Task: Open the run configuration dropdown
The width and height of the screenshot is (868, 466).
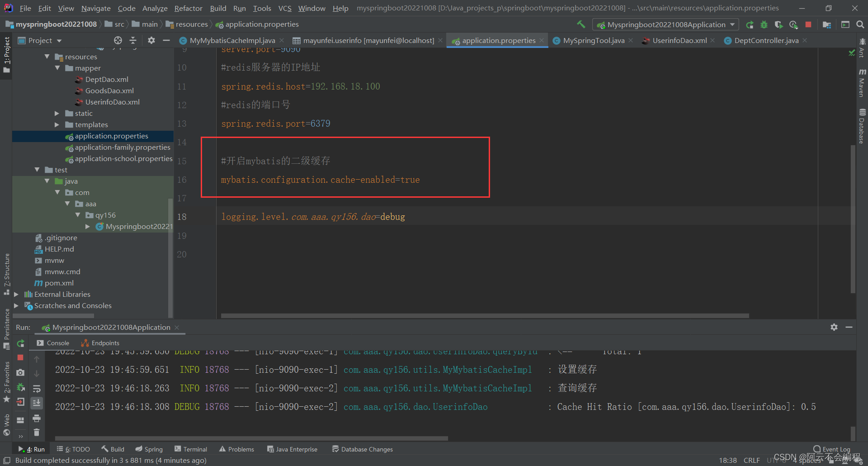Action: 665,24
